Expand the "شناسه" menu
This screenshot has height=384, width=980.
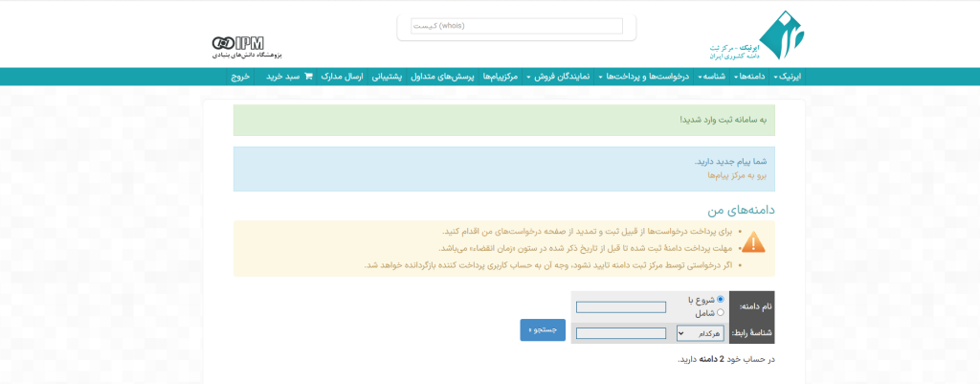711,77
